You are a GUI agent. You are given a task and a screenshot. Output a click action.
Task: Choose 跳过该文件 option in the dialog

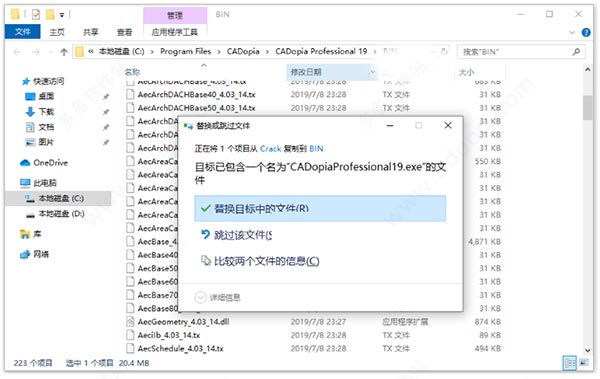243,235
